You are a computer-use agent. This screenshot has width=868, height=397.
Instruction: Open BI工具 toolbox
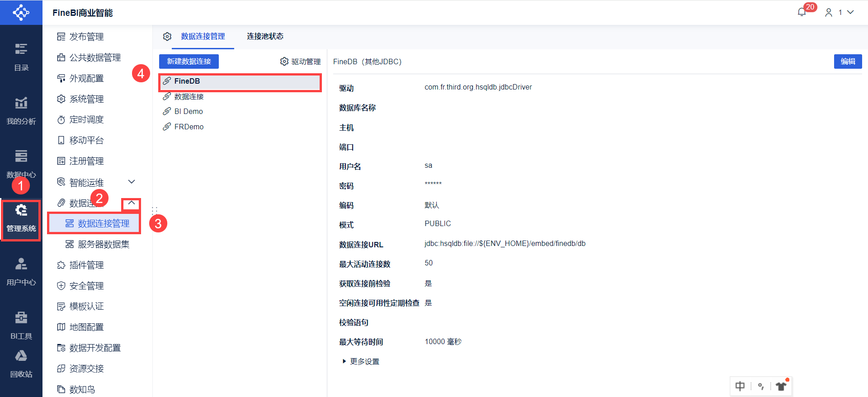(21, 326)
